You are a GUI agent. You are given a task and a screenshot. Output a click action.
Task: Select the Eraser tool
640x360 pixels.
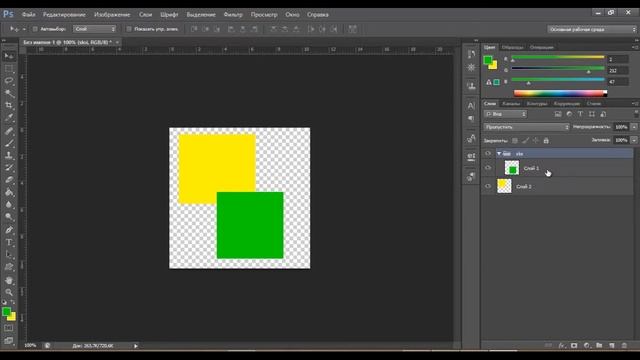[9, 180]
